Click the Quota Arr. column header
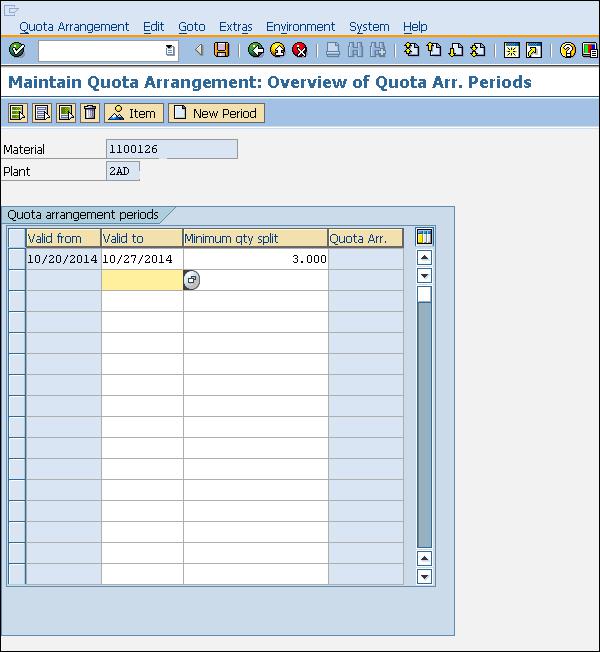Image resolution: width=600 pixels, height=652 pixels. tap(365, 238)
